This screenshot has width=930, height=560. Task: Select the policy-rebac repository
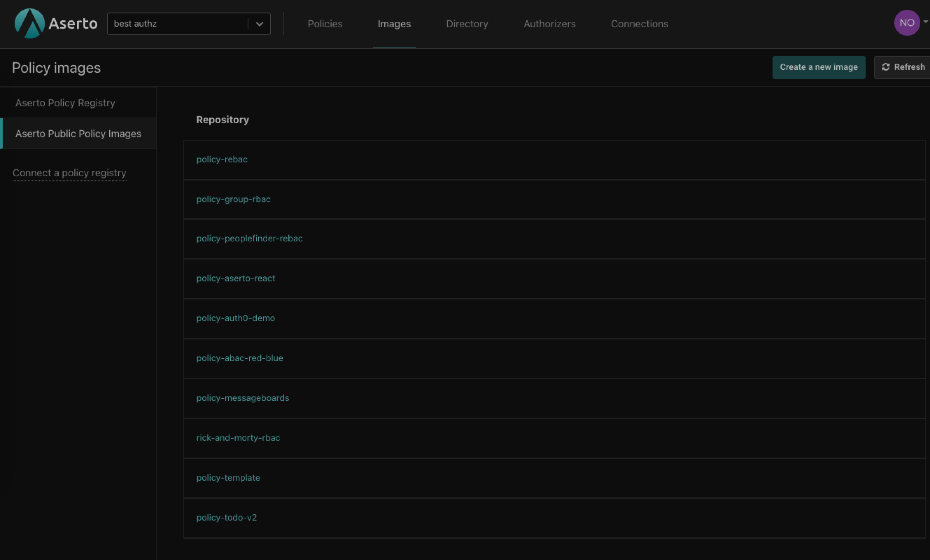(222, 159)
